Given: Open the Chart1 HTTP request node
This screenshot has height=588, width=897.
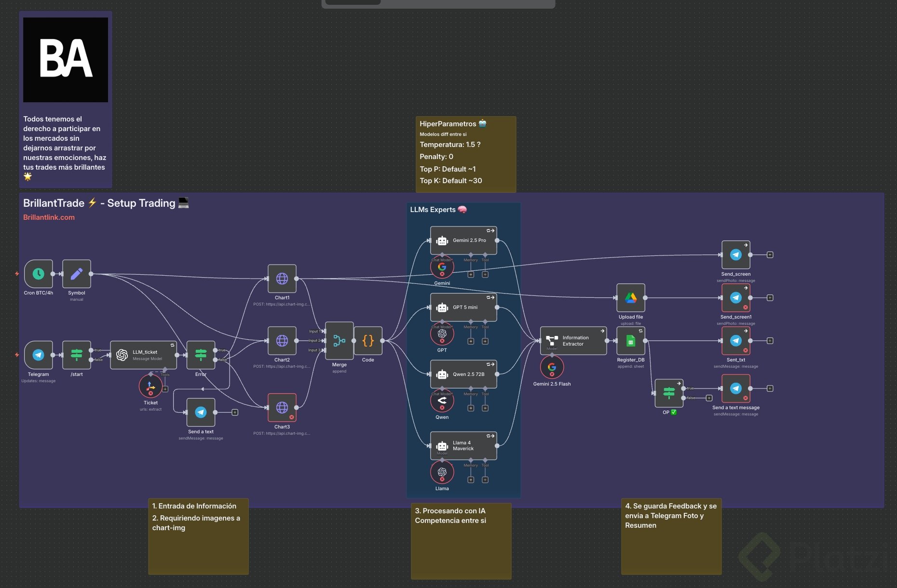Looking at the screenshot, I should point(282,279).
